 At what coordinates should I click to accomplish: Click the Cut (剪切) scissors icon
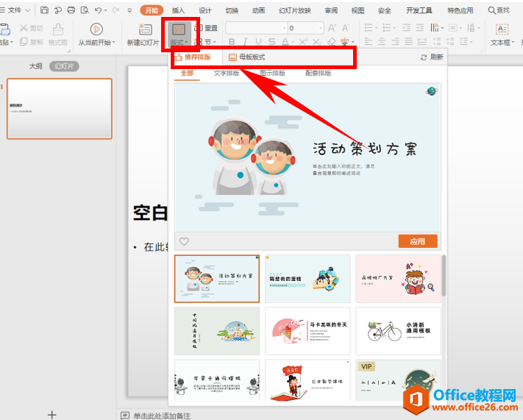24,28
